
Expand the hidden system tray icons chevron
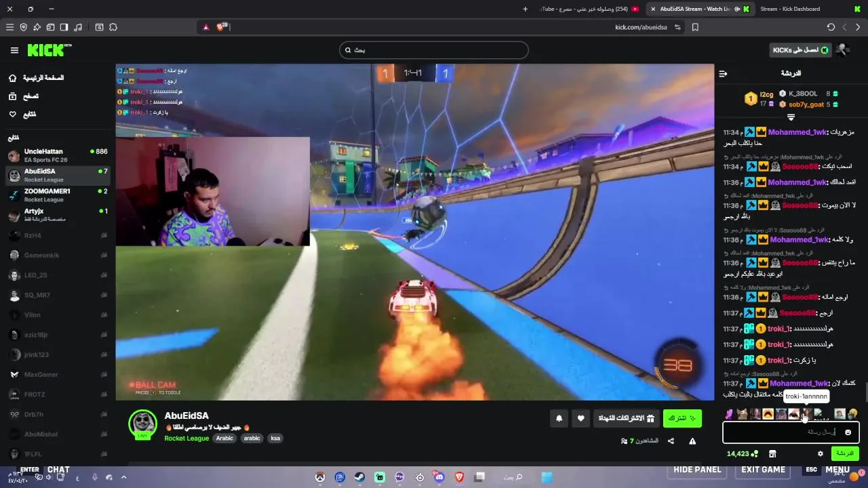click(x=123, y=477)
